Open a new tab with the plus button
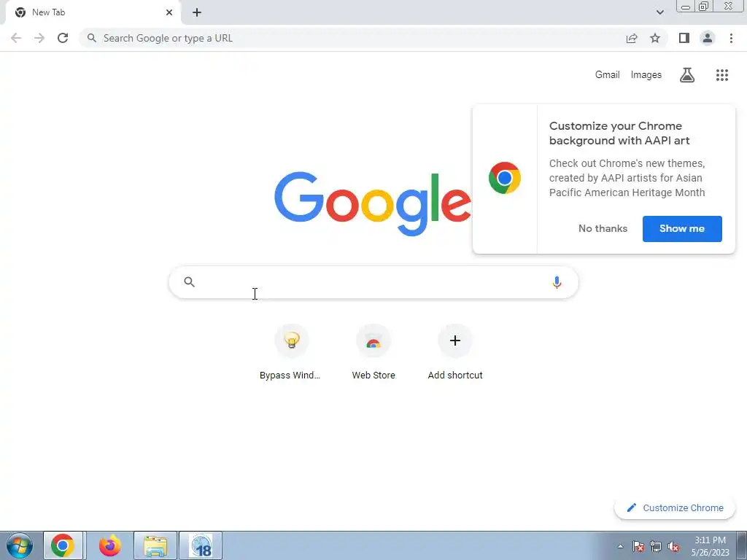The width and height of the screenshot is (747, 560). tap(197, 12)
